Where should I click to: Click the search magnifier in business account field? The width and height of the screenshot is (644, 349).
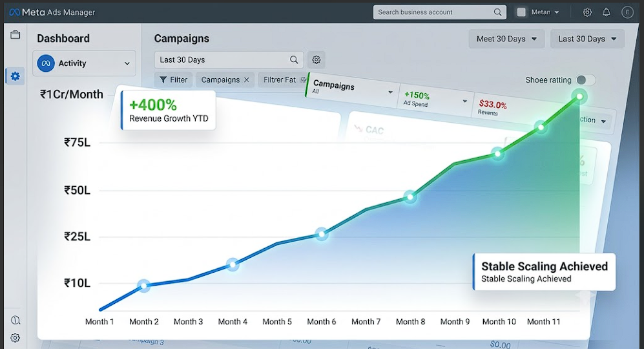497,12
